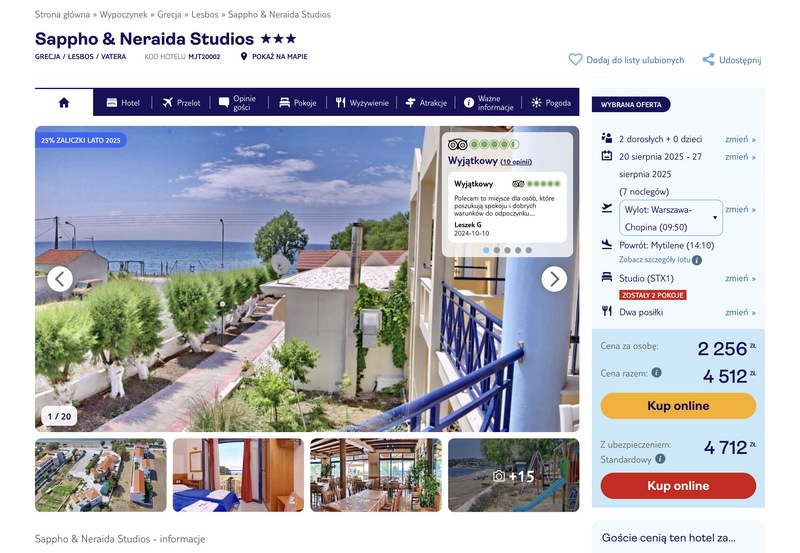Screen dimensions: 800x553
Task: Open the +15 more photos thumbnail
Action: (x=514, y=475)
